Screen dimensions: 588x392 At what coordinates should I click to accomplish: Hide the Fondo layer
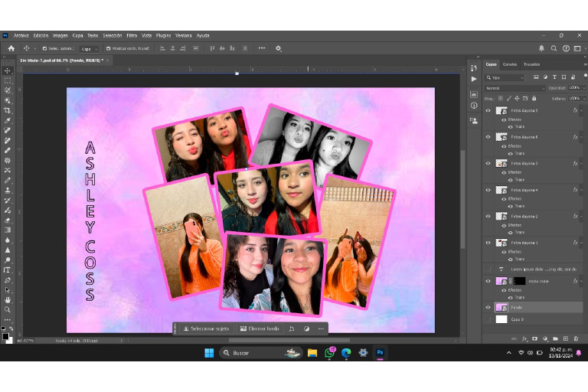[488, 307]
